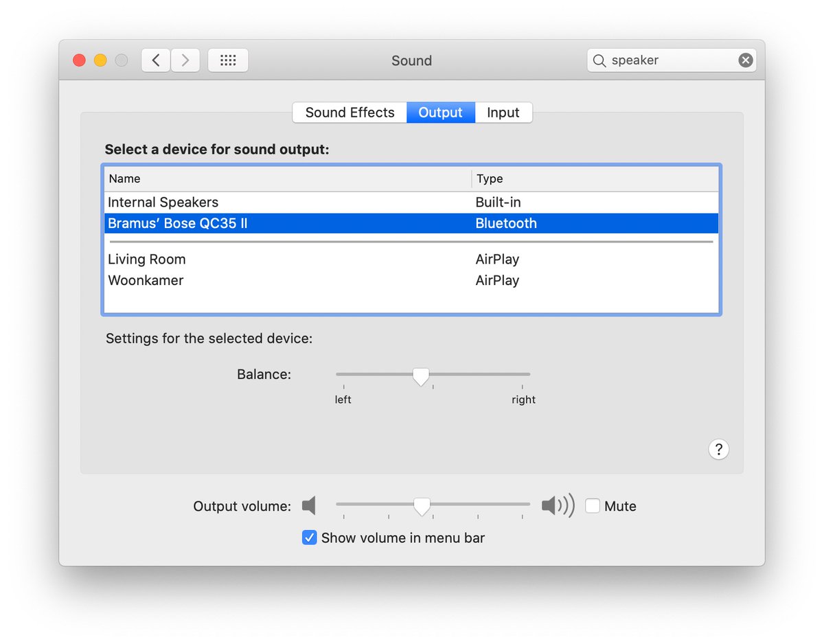Open the help question mark button
This screenshot has width=824, height=644.
click(718, 450)
